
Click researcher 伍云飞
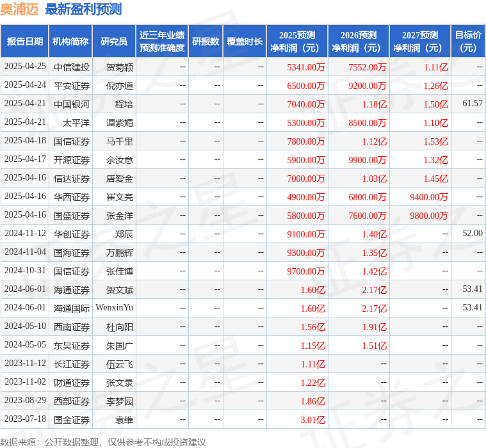click(x=120, y=365)
